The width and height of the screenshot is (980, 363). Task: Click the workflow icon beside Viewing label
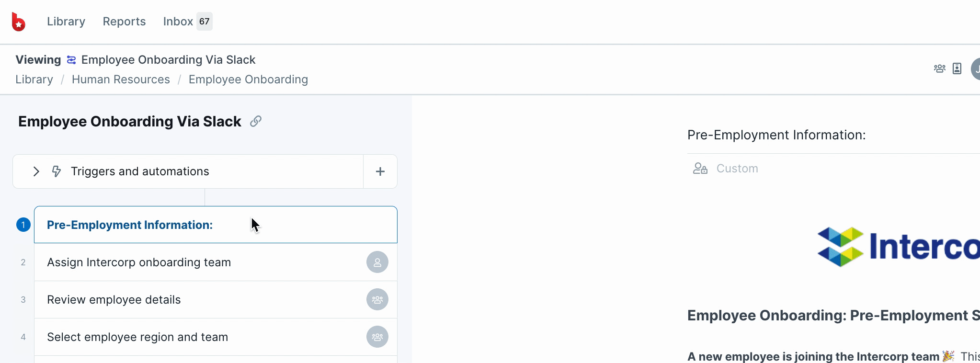[x=71, y=60]
